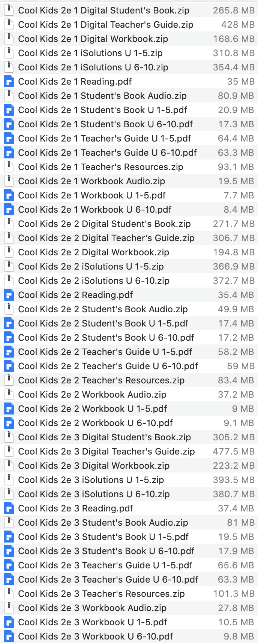Click the PDF icon for Cool Kids 2e 1 Workbook U 1-5.pdf
The height and width of the screenshot is (644, 258).
(x=9, y=195)
